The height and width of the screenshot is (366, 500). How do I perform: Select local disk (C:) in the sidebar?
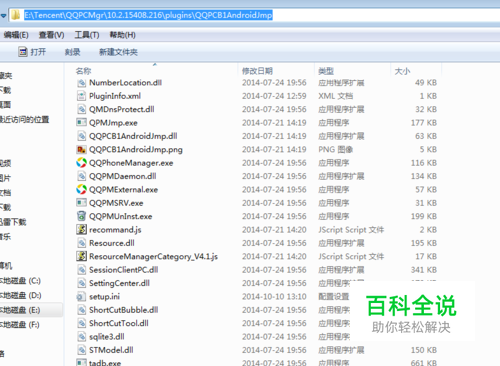pos(20,281)
